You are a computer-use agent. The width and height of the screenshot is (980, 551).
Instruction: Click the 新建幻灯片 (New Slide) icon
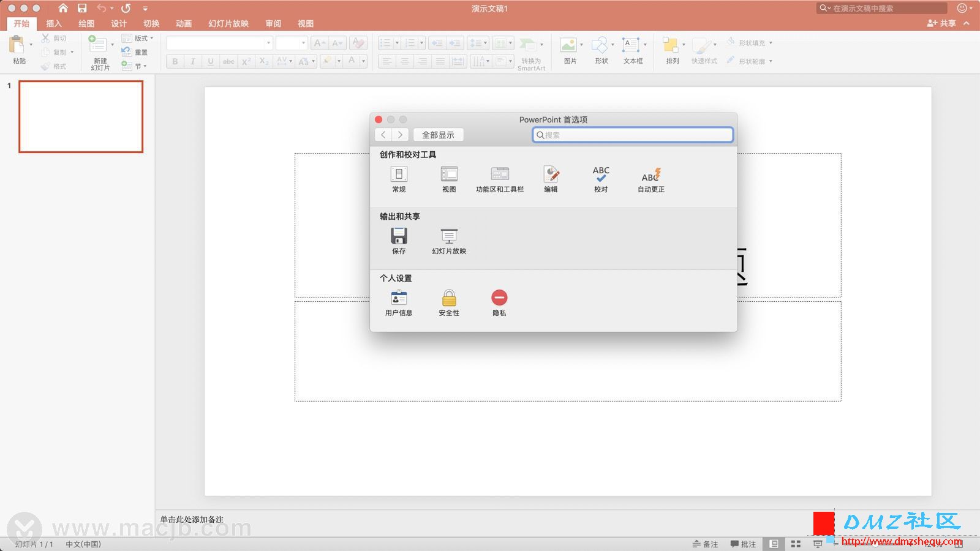click(97, 44)
